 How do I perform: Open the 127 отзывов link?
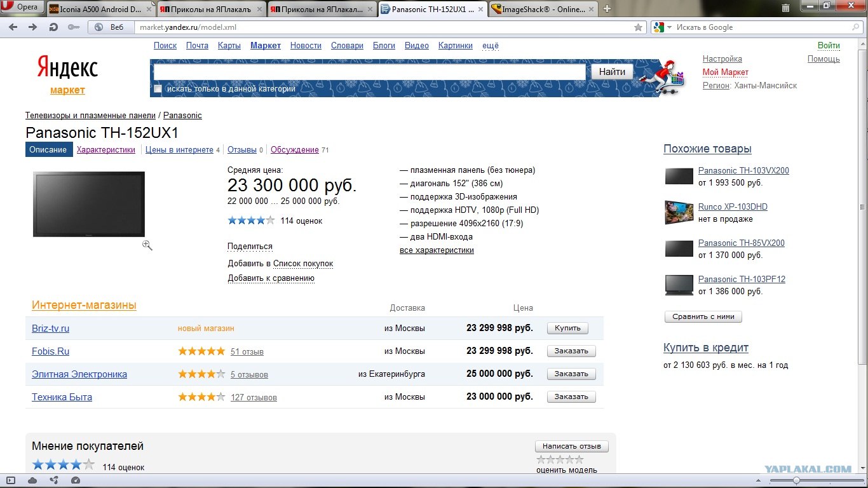tap(254, 398)
